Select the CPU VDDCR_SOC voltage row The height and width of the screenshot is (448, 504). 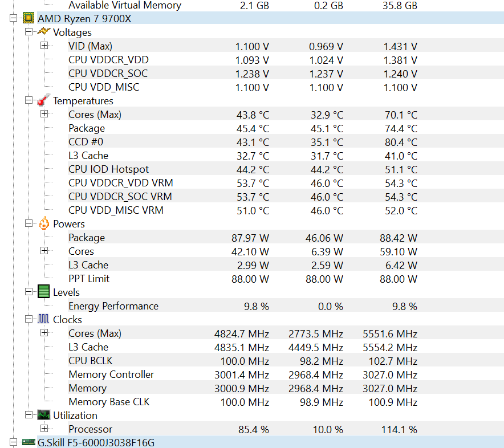(x=286, y=74)
